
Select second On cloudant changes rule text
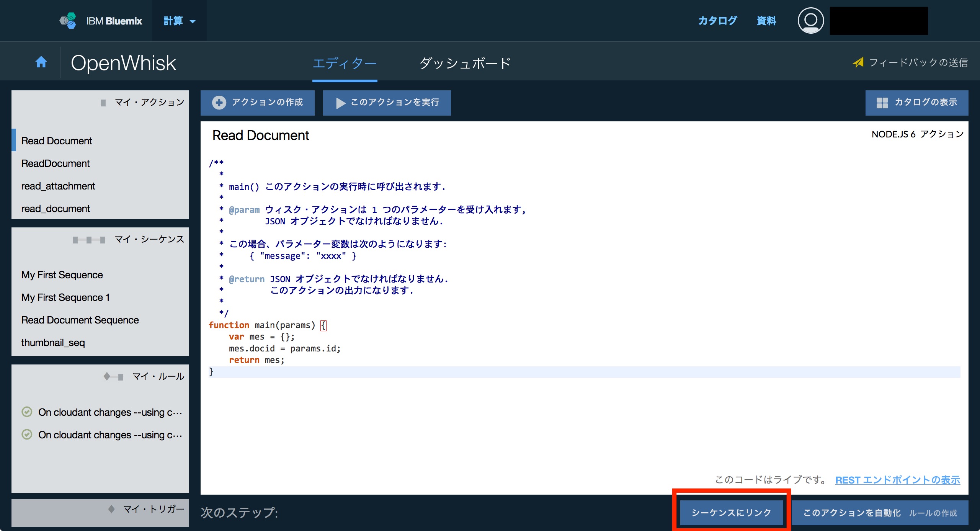click(x=110, y=435)
